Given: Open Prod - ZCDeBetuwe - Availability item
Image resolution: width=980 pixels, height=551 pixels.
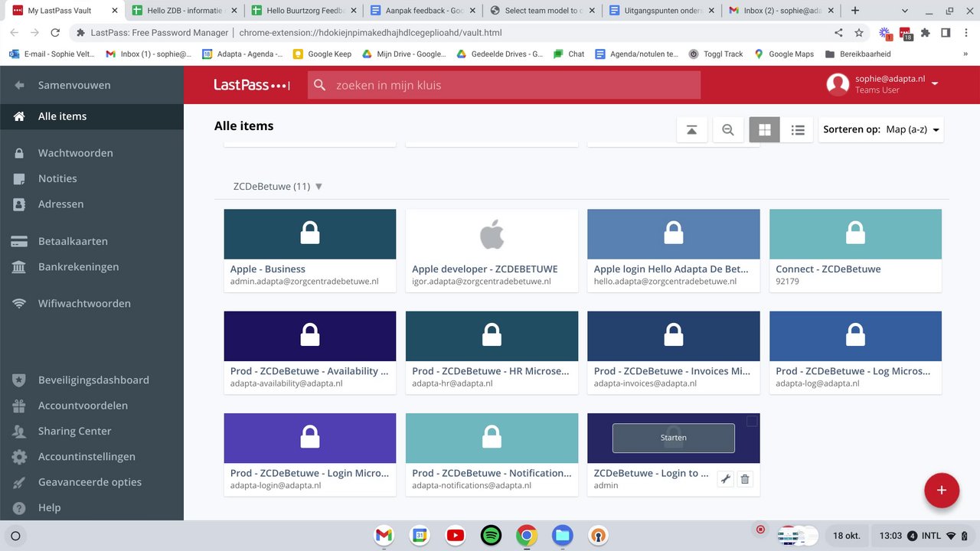Looking at the screenshot, I should [x=310, y=353].
